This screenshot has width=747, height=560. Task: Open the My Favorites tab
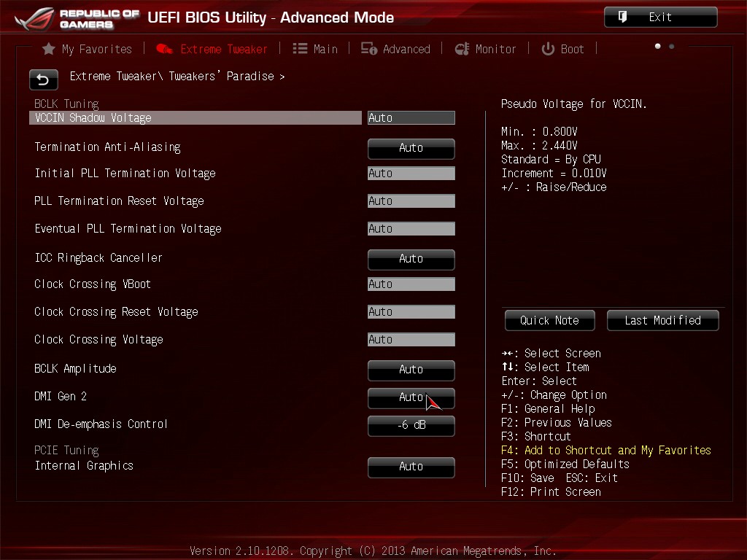87,49
